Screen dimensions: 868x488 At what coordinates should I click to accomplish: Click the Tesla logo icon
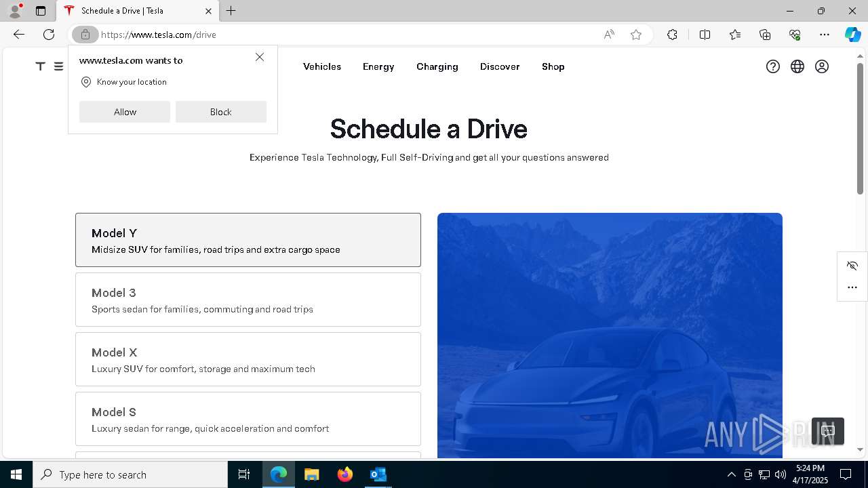41,66
